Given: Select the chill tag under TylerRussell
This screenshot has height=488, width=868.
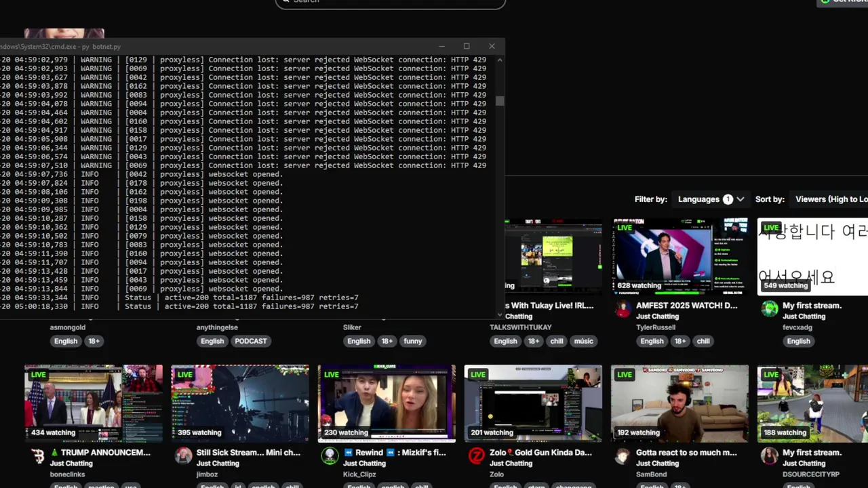Looking at the screenshot, I should (x=703, y=341).
